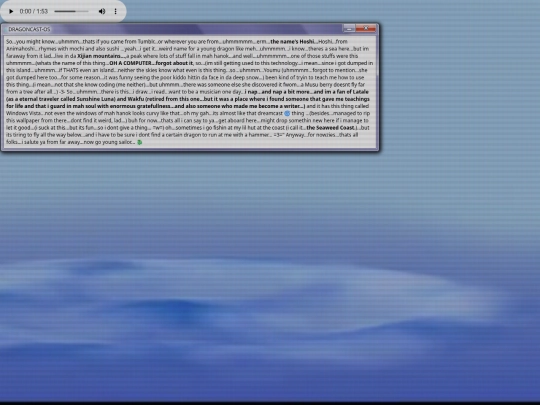Click the word "Tumblr" in first line
The image size is (540, 405).
(146, 42)
